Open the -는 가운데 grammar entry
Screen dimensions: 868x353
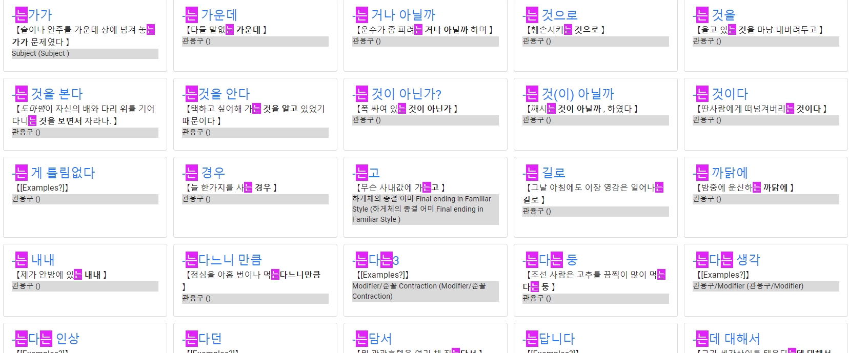[x=209, y=15]
